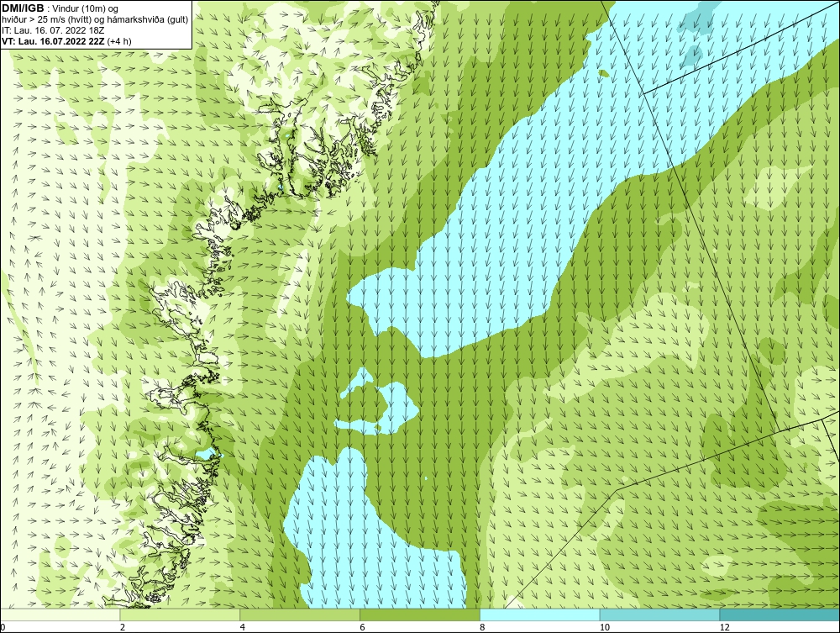
Task: Click the legend label '8'
Action: (483, 627)
